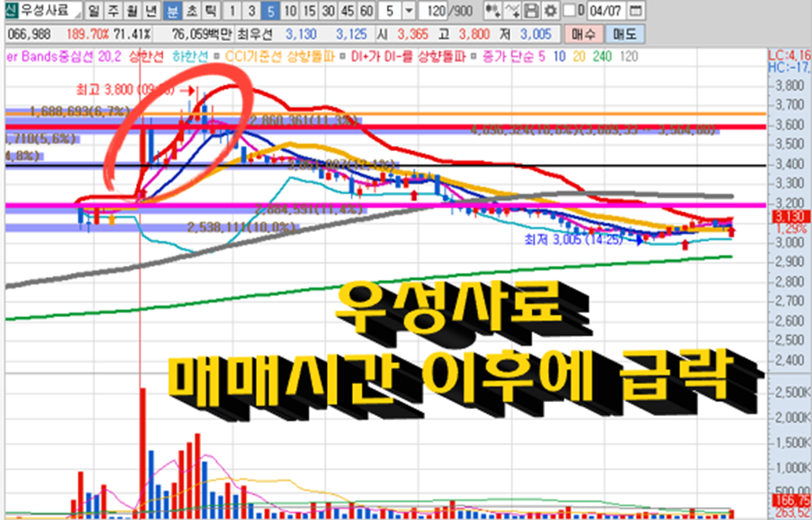
Task: Click the 매도 sell button
Action: point(625,35)
